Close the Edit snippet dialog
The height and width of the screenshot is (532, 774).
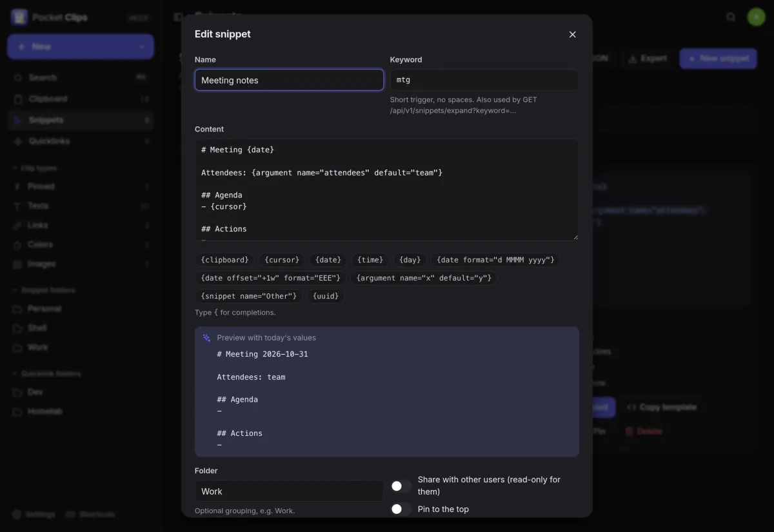coord(572,34)
